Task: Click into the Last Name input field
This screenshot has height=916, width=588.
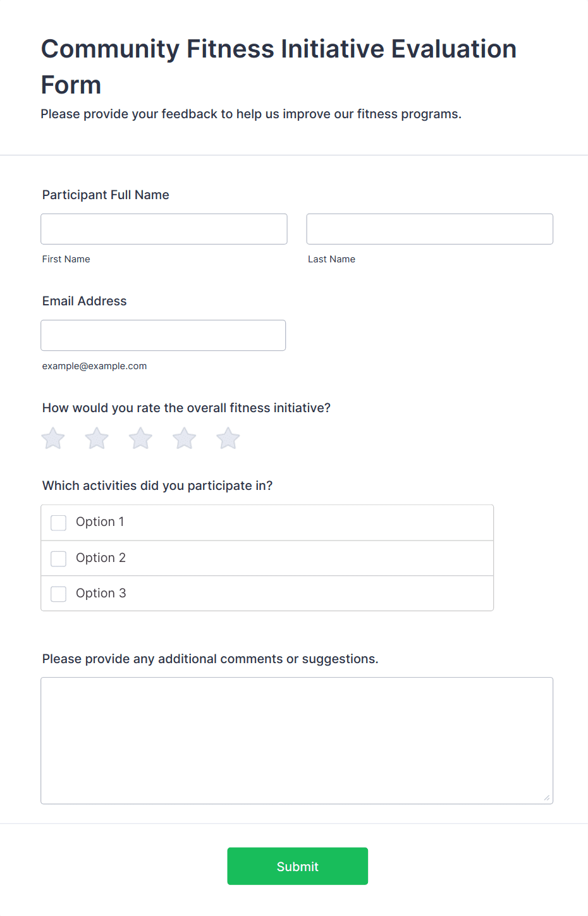Action: pyautogui.click(x=429, y=229)
